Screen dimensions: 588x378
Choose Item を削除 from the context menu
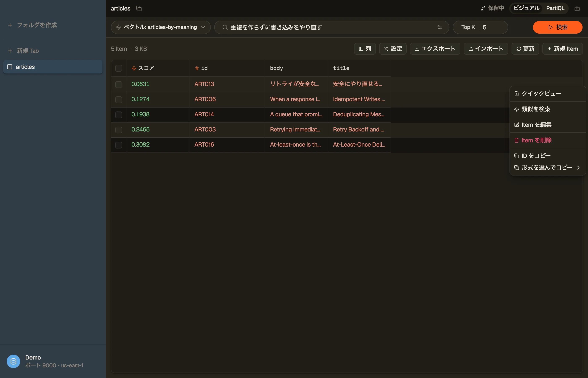click(547, 140)
